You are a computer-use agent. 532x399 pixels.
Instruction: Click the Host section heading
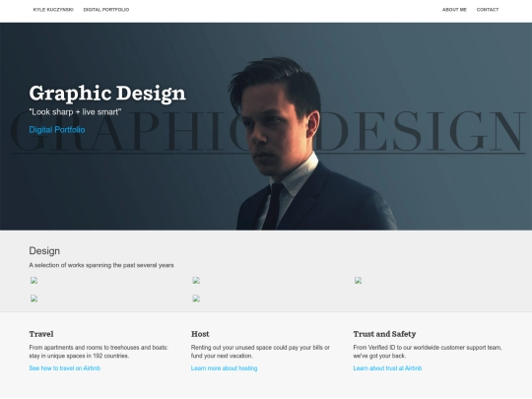(200, 334)
